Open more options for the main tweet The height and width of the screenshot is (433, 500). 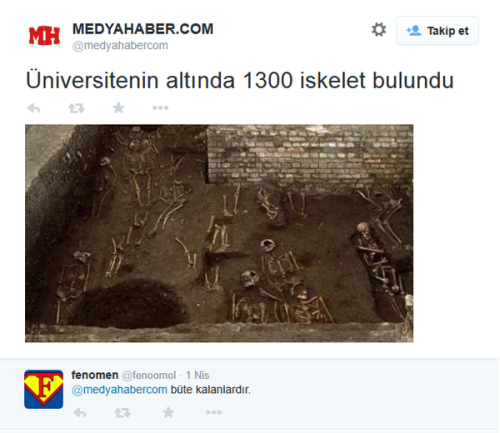(x=160, y=108)
